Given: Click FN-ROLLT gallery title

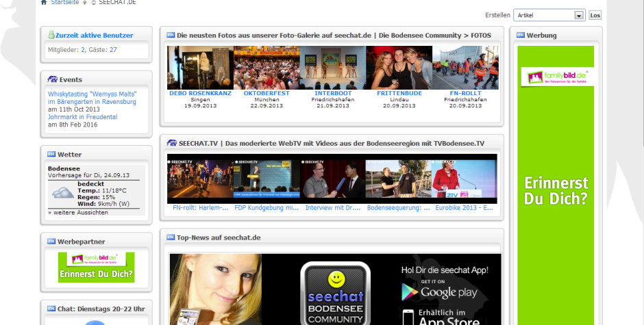Looking at the screenshot, I should click(x=465, y=93).
